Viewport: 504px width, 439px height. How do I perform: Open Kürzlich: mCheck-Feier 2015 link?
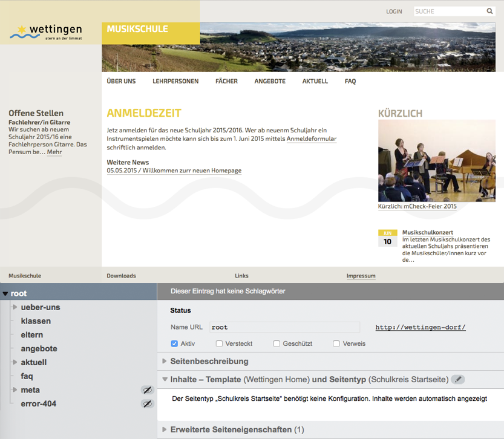coord(417,206)
